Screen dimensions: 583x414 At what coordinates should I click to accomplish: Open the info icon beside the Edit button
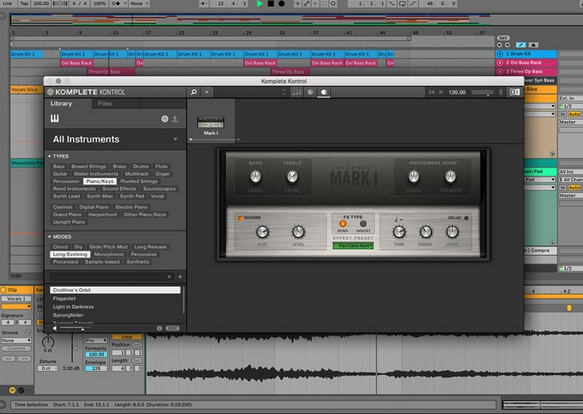point(159,328)
